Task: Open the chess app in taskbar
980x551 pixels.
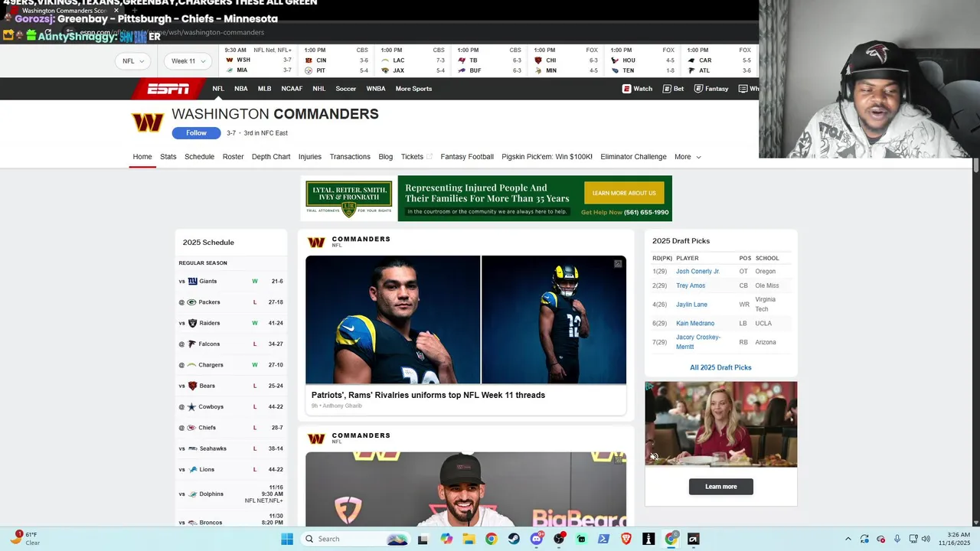Action: tap(648, 539)
